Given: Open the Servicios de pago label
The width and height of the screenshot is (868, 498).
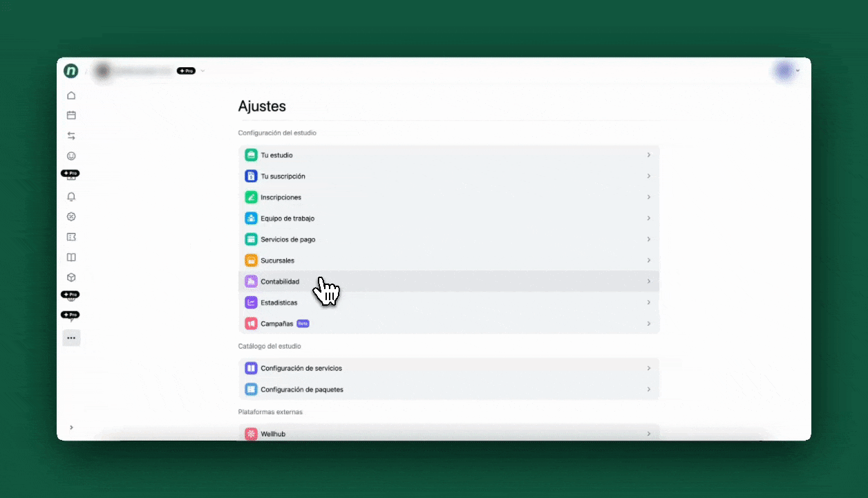Looking at the screenshot, I should [x=288, y=239].
